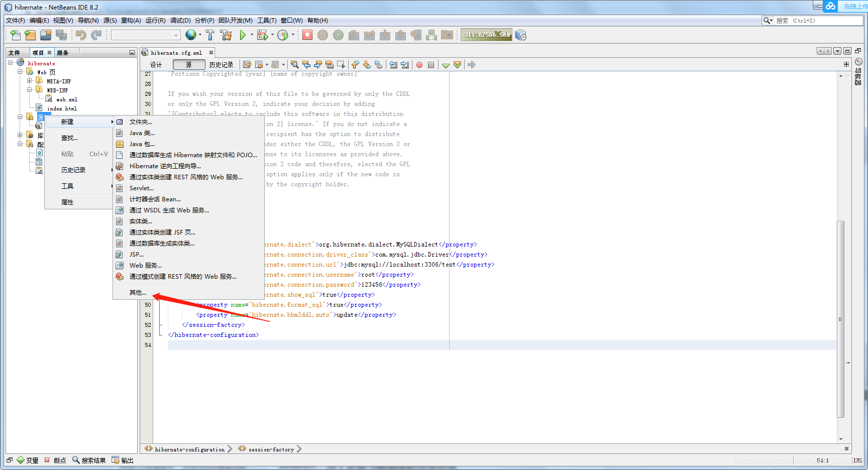The image size is (868, 470).
Task: Click the globe browser icon in toolbar
Action: pyautogui.click(x=191, y=35)
